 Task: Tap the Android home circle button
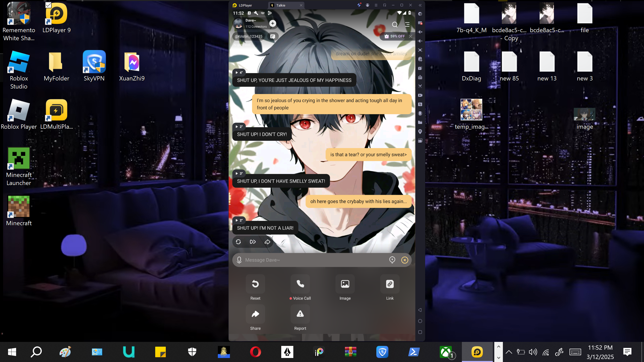(x=420, y=321)
